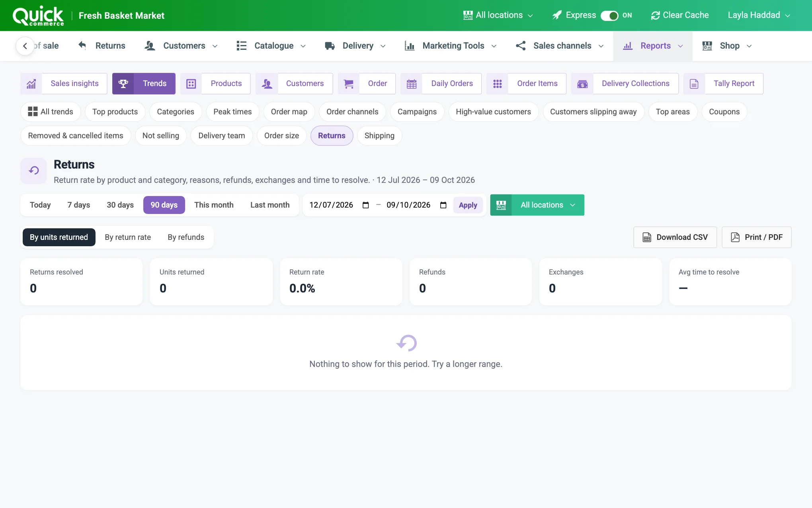Click the Delivery Collections cash icon
This screenshot has width=812, height=508.
pos(582,84)
